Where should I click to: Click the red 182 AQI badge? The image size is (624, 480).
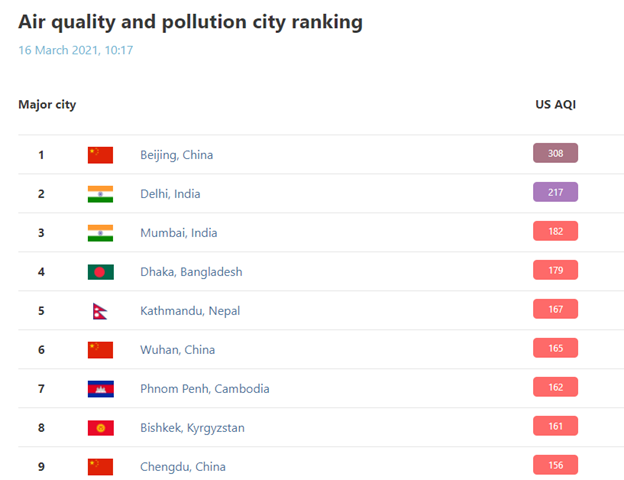coord(556,231)
